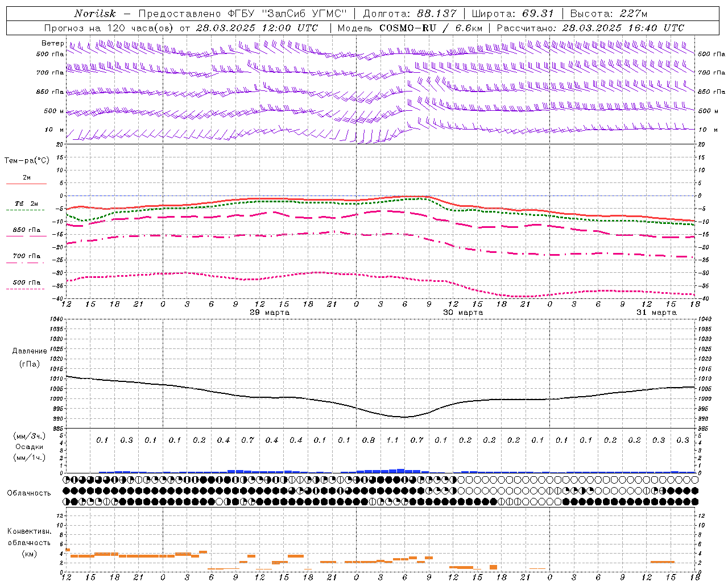
Task: Click the (мм/1ч.) precipitation unit label
Action: [30, 458]
